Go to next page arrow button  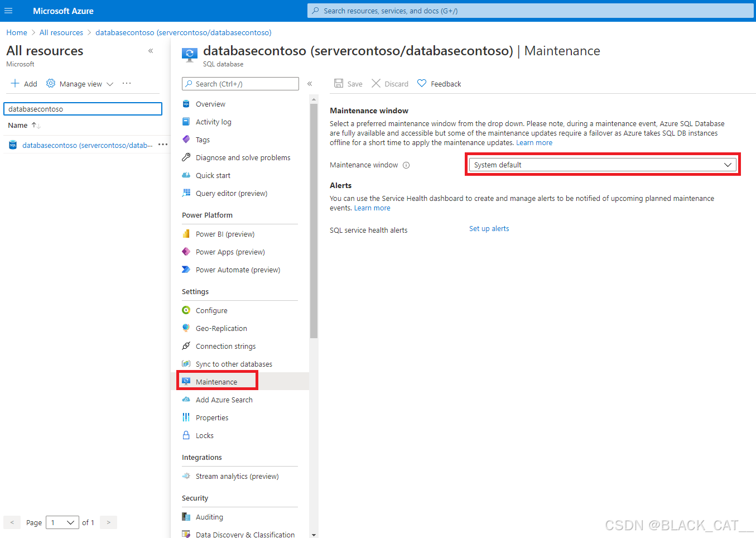click(108, 522)
